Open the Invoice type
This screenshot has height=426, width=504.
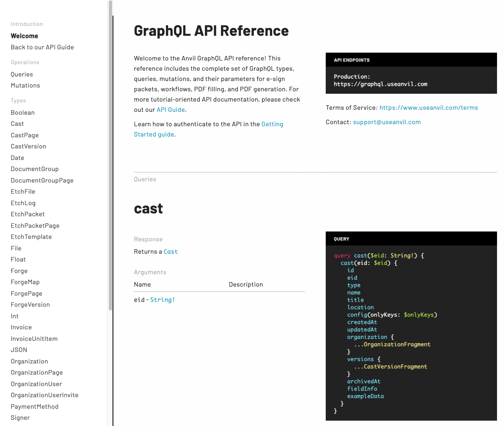click(21, 327)
